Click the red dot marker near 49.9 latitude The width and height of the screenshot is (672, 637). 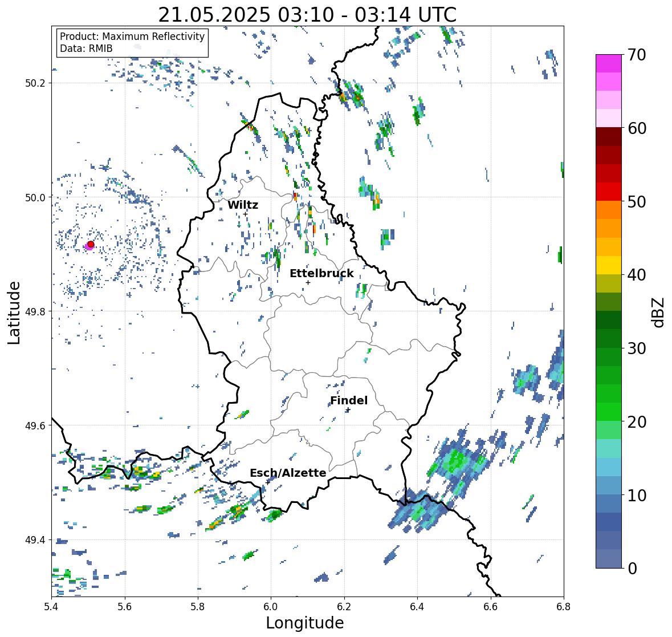[x=91, y=244]
